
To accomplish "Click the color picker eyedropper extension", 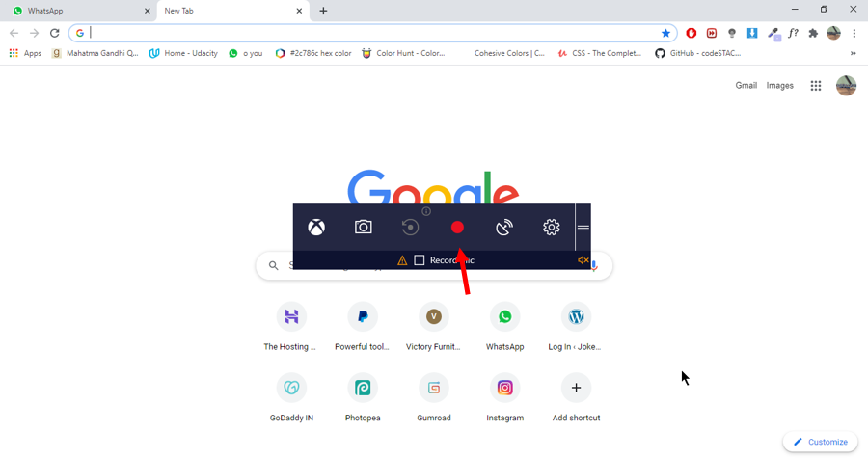I will (773, 34).
